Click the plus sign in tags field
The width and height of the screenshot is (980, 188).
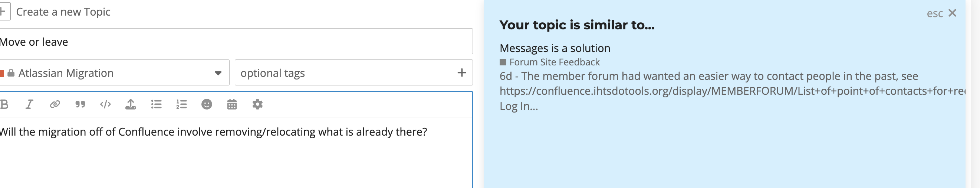click(462, 72)
